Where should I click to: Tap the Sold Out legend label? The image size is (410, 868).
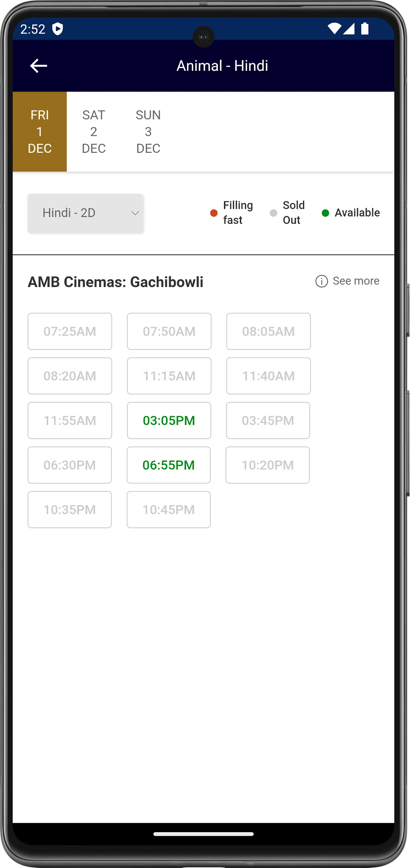coord(294,212)
